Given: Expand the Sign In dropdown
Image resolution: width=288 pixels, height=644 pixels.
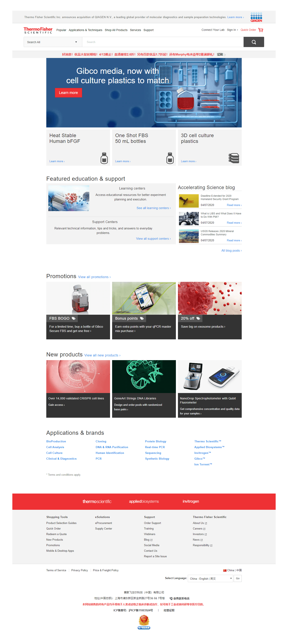Looking at the screenshot, I should point(232,30).
